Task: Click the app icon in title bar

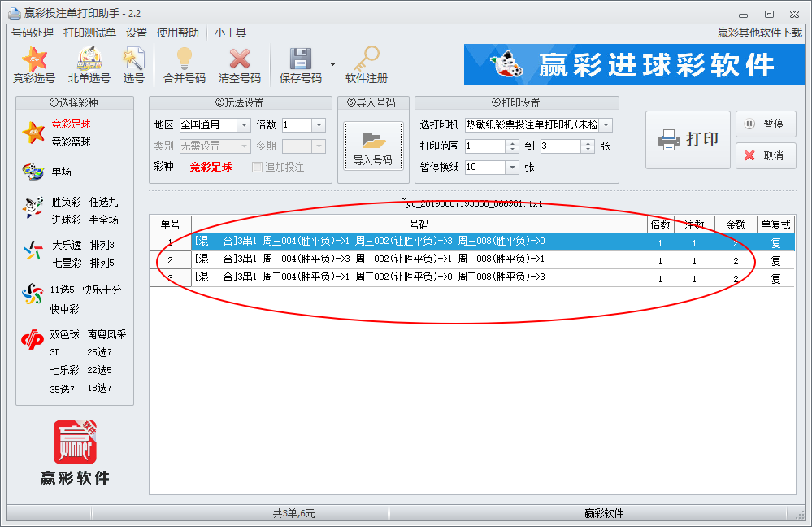Action: point(15,13)
